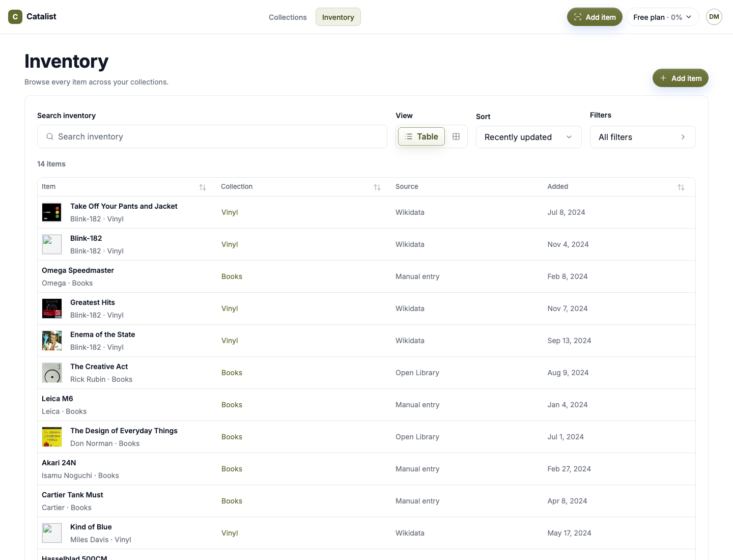Sort by Collection column arrows
Screen dimensions: 733x560
377,187
